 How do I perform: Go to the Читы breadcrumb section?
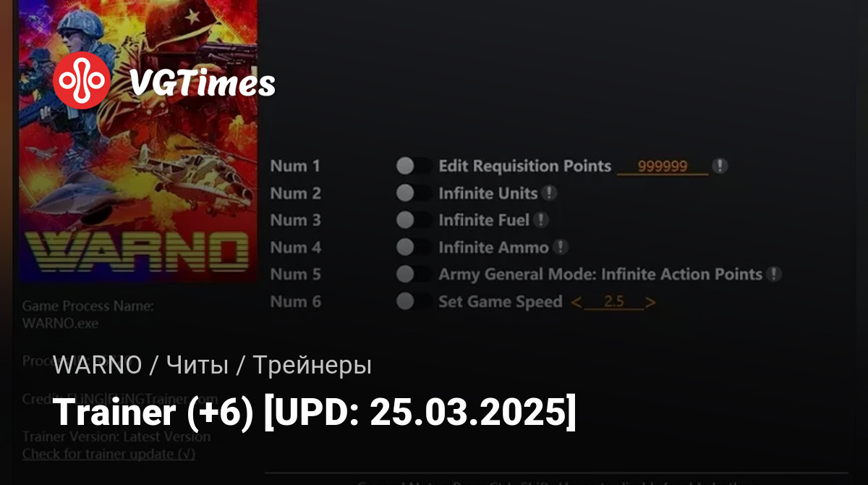197,366
